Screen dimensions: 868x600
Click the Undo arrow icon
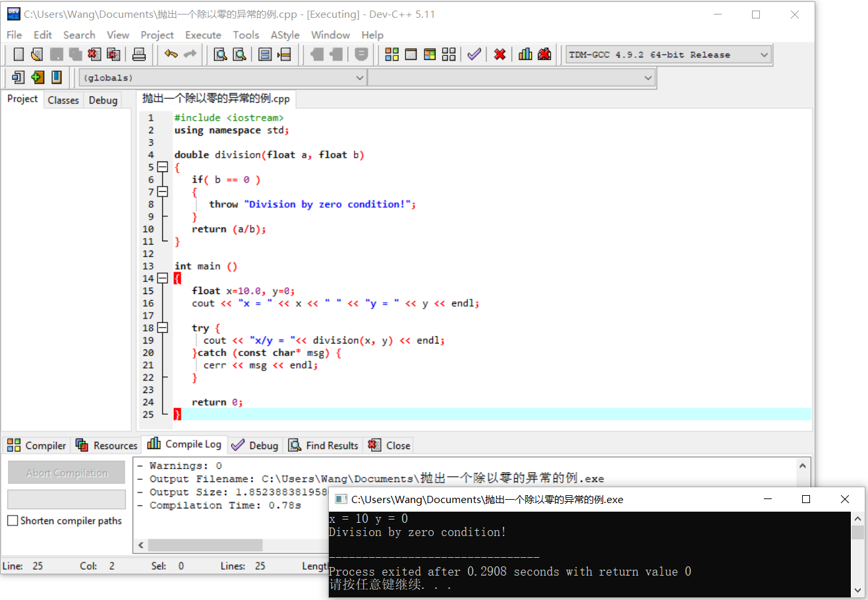[x=170, y=54]
